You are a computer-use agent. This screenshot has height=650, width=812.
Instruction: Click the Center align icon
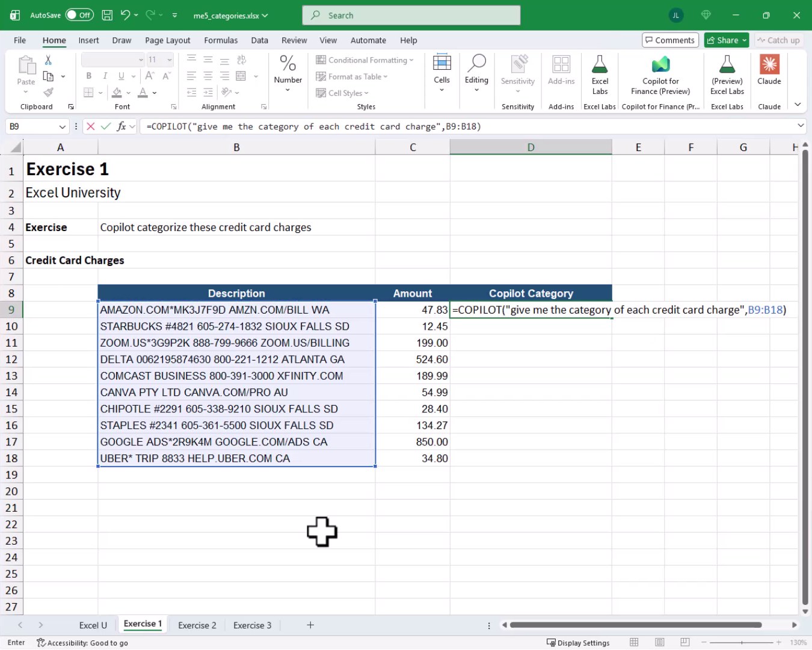tap(208, 76)
